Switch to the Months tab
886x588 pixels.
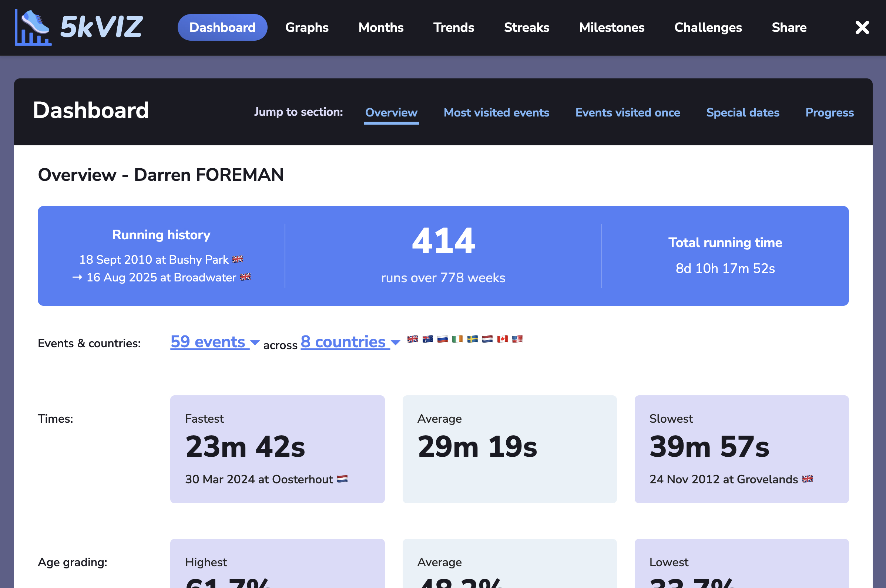tap(380, 27)
